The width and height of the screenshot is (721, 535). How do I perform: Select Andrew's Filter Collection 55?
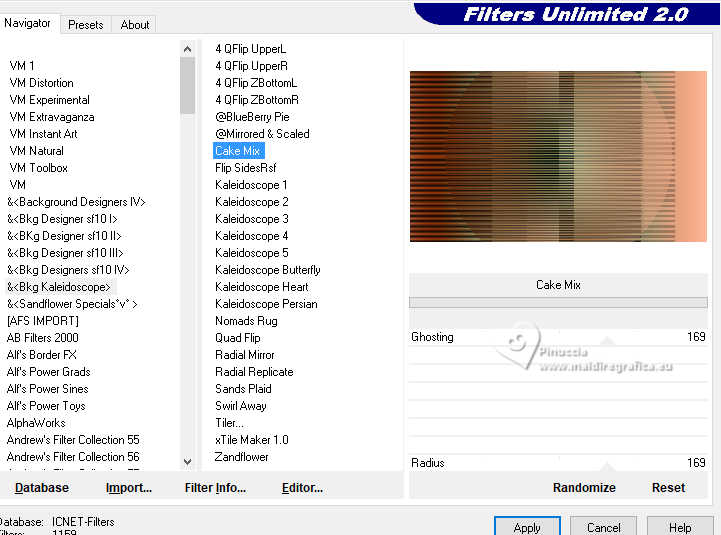pos(73,440)
